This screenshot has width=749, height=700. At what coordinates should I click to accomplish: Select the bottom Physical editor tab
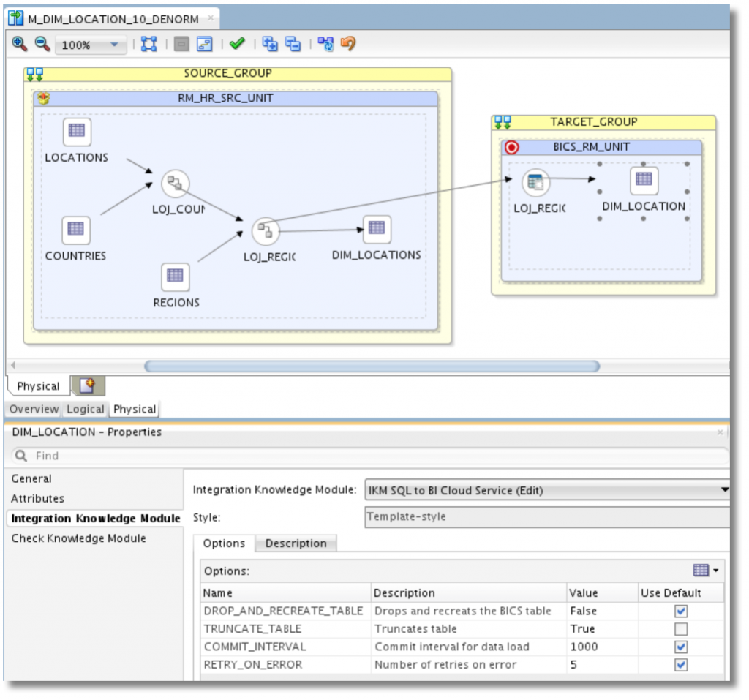pos(135,409)
